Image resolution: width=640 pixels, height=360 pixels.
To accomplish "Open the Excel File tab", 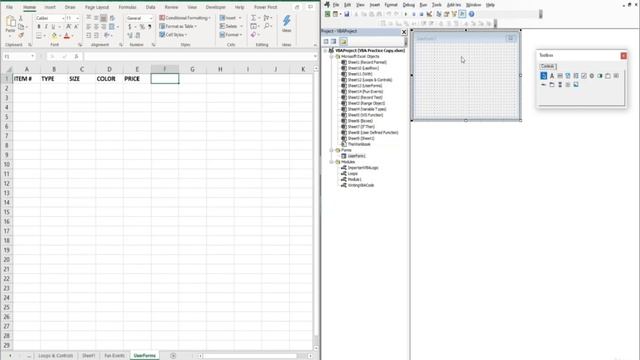I will (x=9, y=7).
